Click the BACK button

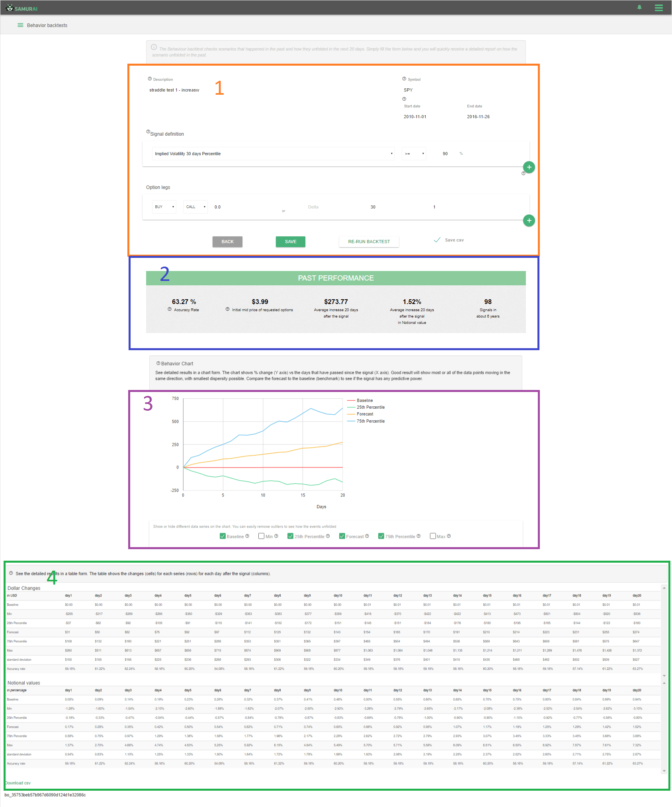click(227, 242)
